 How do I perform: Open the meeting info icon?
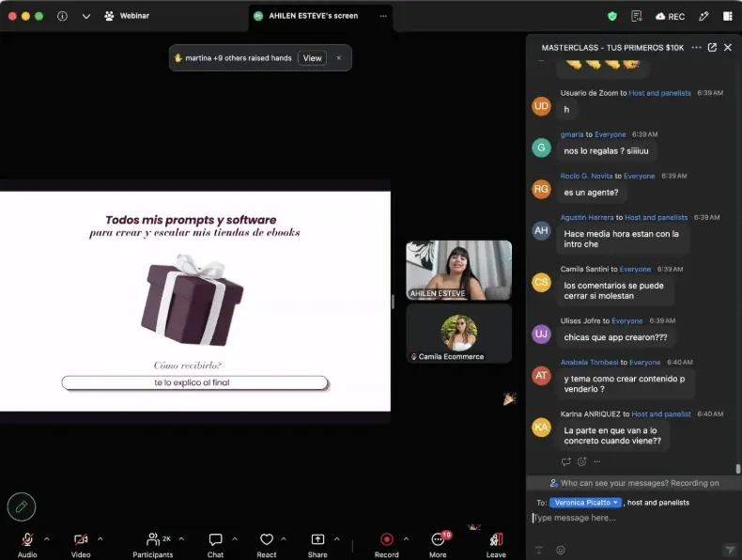62,16
